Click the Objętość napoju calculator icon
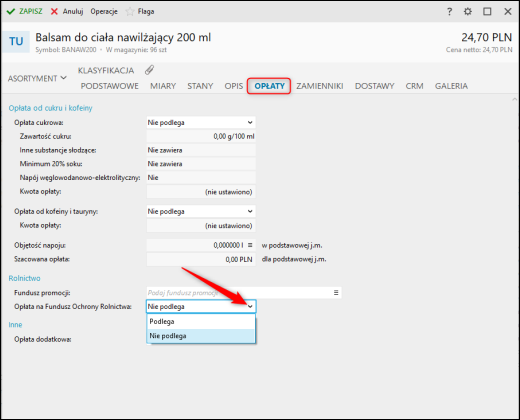Image resolution: width=520 pixels, height=420 pixels. click(250, 245)
